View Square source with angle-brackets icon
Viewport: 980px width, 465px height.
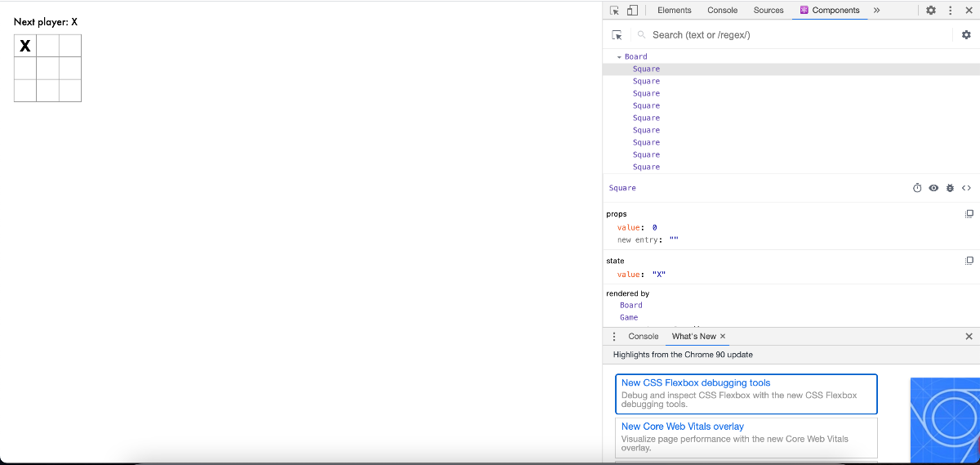[966, 188]
